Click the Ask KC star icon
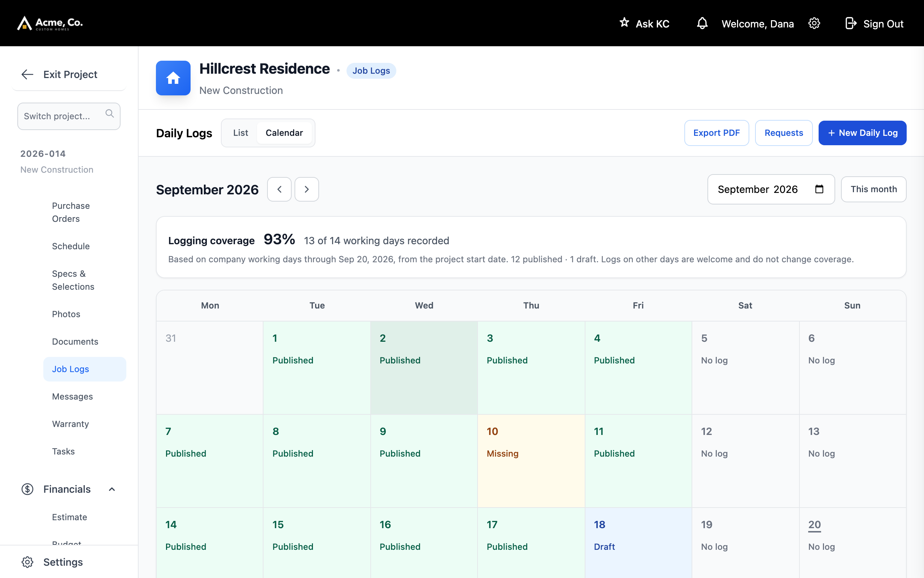This screenshot has height=578, width=924. click(624, 22)
